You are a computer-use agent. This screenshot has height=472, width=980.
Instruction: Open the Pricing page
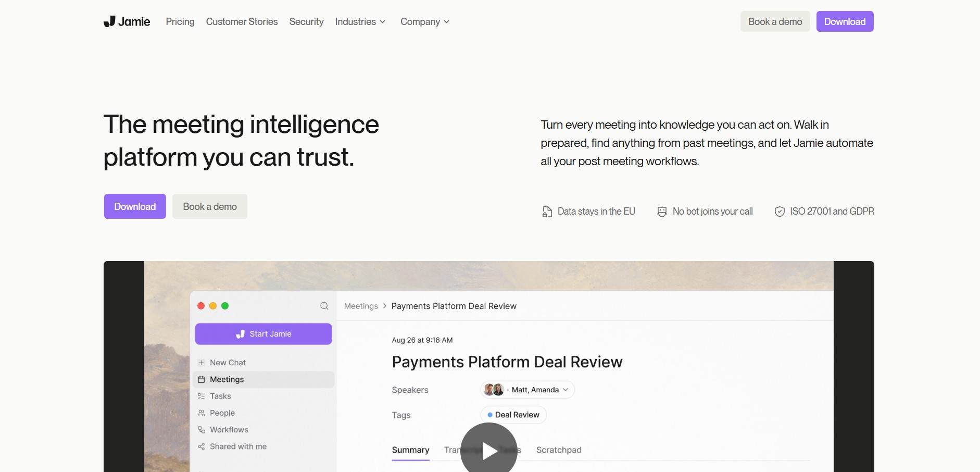click(180, 21)
